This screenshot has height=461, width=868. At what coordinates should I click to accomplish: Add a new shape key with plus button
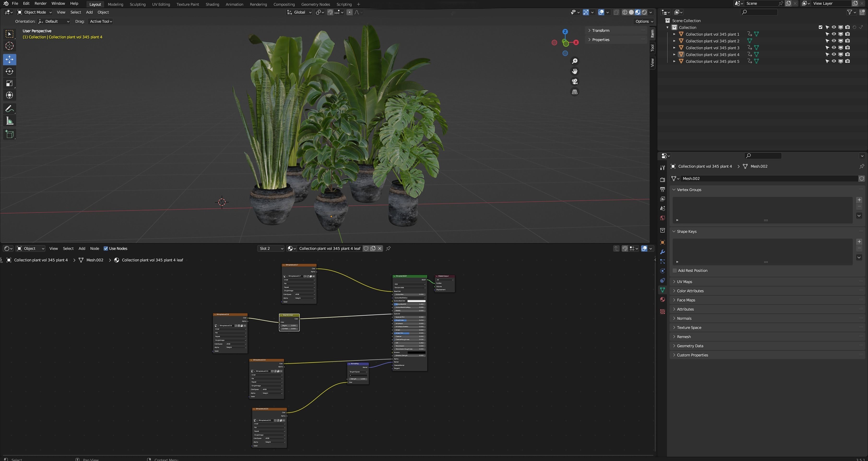point(859,242)
